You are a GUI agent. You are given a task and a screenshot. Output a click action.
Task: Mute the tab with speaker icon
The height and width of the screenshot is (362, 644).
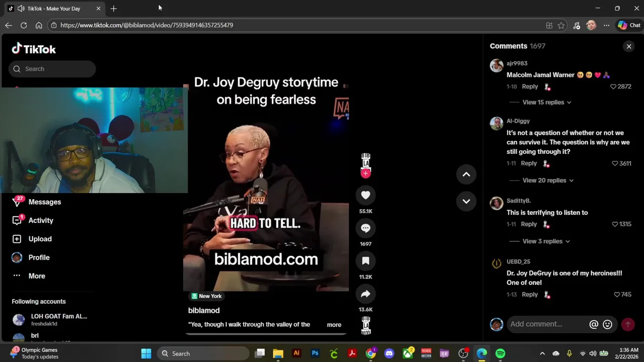point(20,9)
